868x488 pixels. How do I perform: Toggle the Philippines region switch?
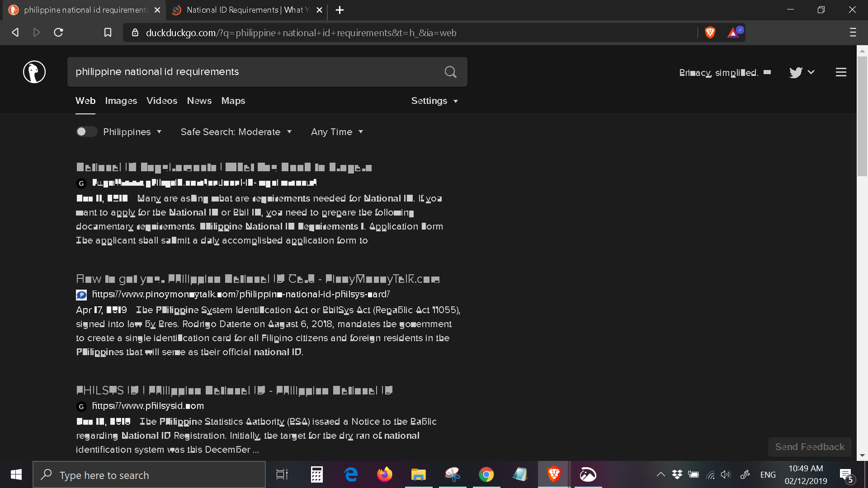click(86, 131)
